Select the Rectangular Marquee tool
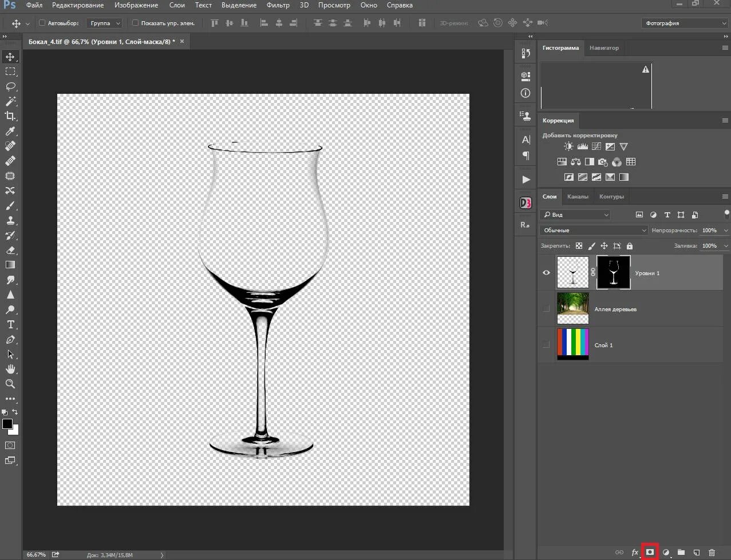This screenshot has width=731, height=560. [10, 72]
